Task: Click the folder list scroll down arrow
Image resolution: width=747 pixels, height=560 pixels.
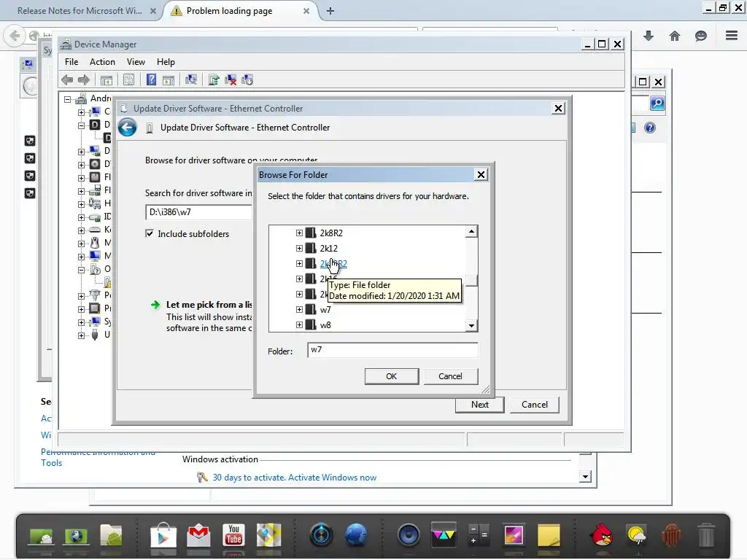Action: (472, 326)
